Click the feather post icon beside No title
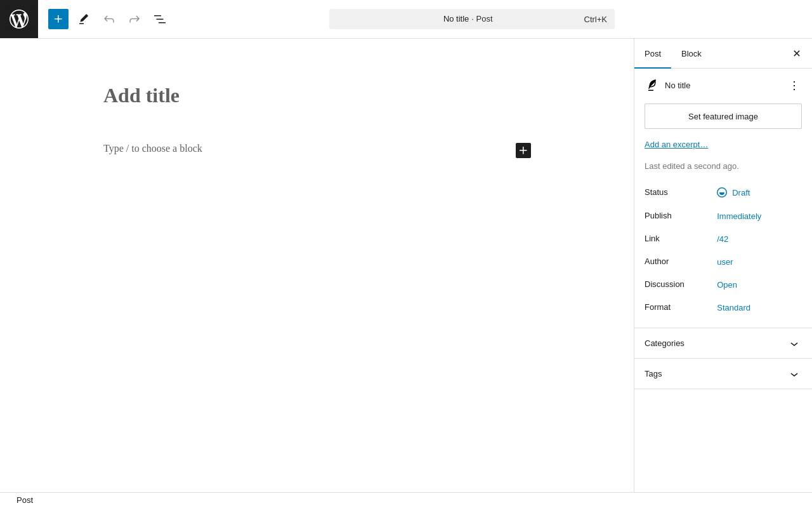Image resolution: width=812 pixels, height=508 pixels. pos(652,85)
